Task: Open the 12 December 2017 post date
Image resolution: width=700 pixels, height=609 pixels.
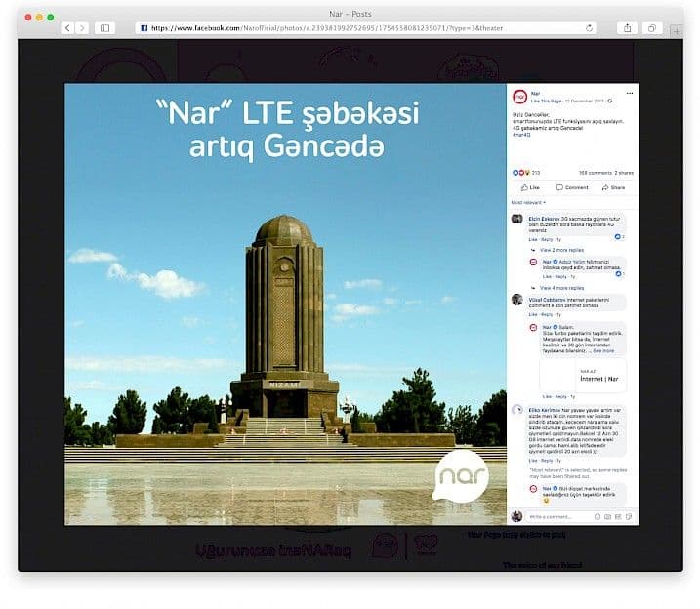Action: coord(585,101)
